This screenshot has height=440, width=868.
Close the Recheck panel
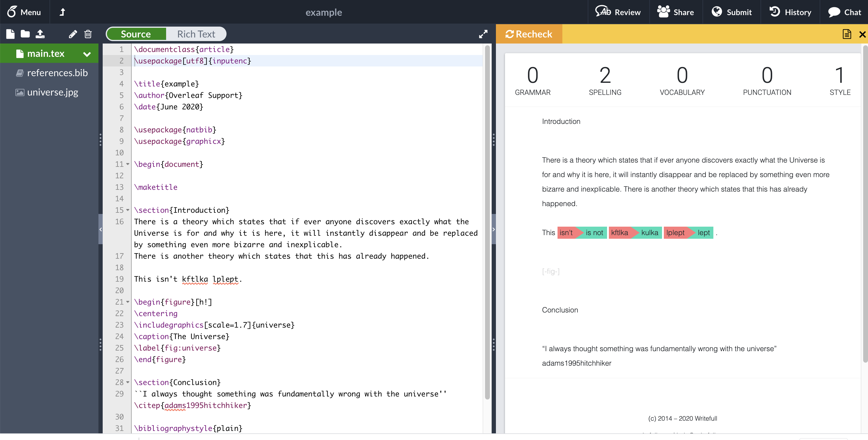[862, 34]
